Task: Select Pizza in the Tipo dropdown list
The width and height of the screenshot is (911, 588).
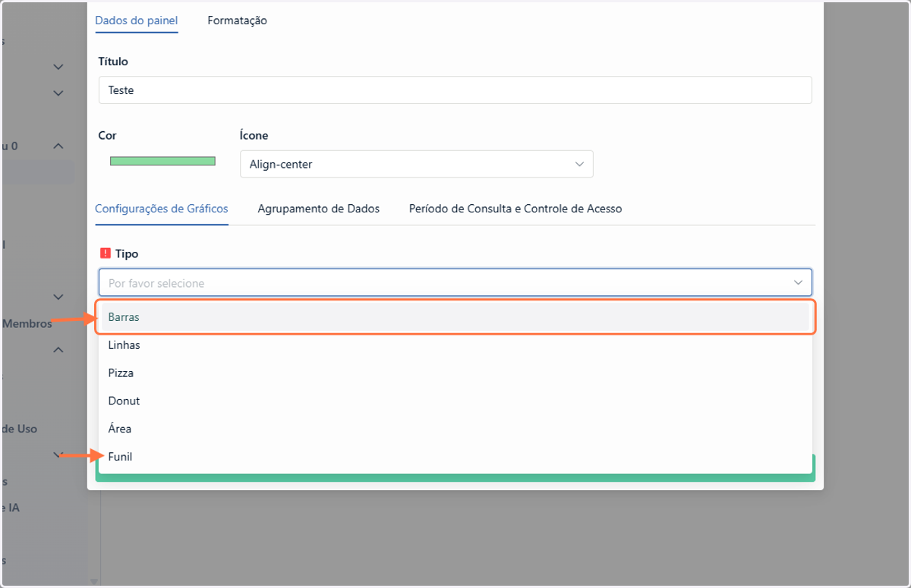Action: (455, 373)
